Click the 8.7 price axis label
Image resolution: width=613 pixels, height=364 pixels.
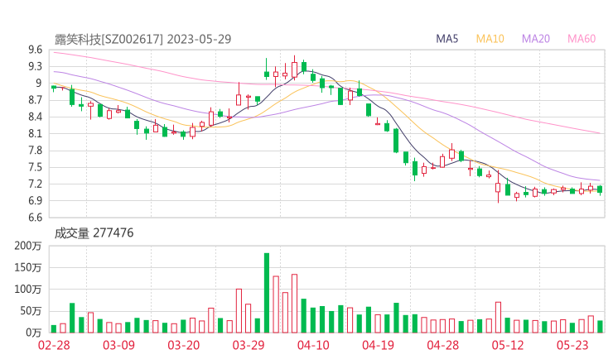point(35,100)
